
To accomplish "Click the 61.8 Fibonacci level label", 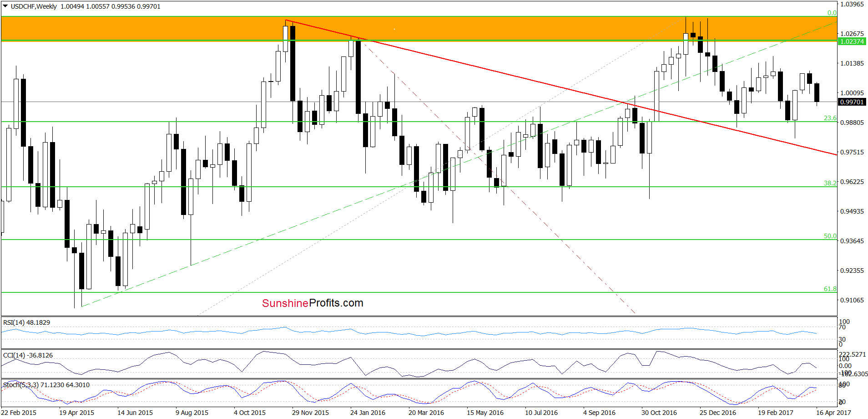I will (x=830, y=289).
